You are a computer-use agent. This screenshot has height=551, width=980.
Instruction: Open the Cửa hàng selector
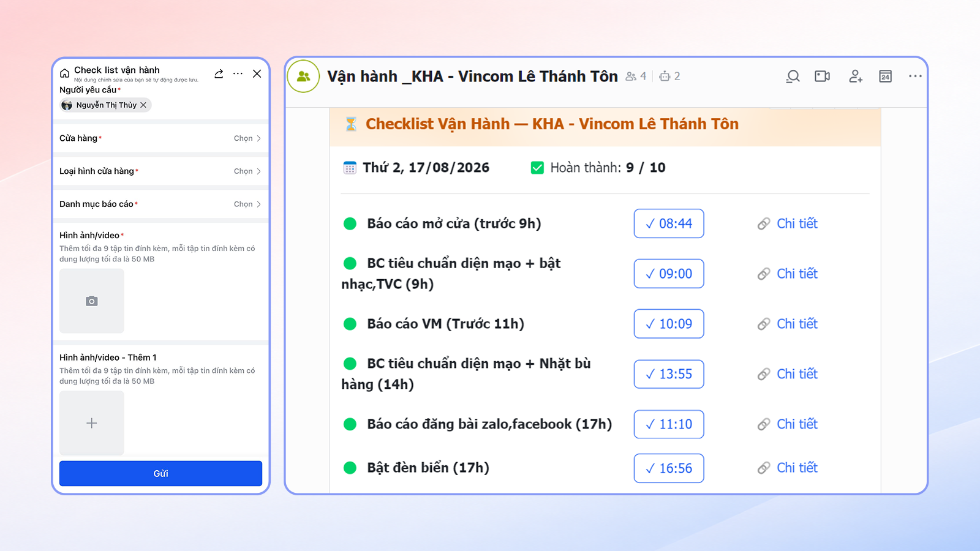(160, 138)
